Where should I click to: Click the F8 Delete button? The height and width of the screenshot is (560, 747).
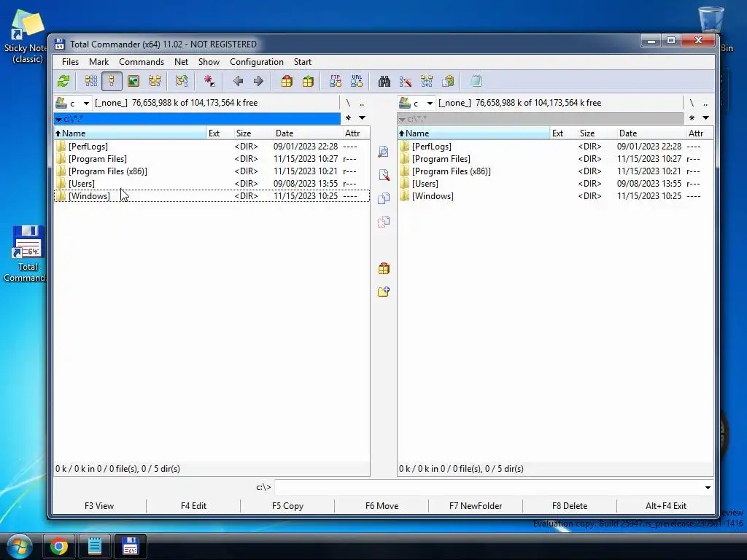(x=570, y=506)
